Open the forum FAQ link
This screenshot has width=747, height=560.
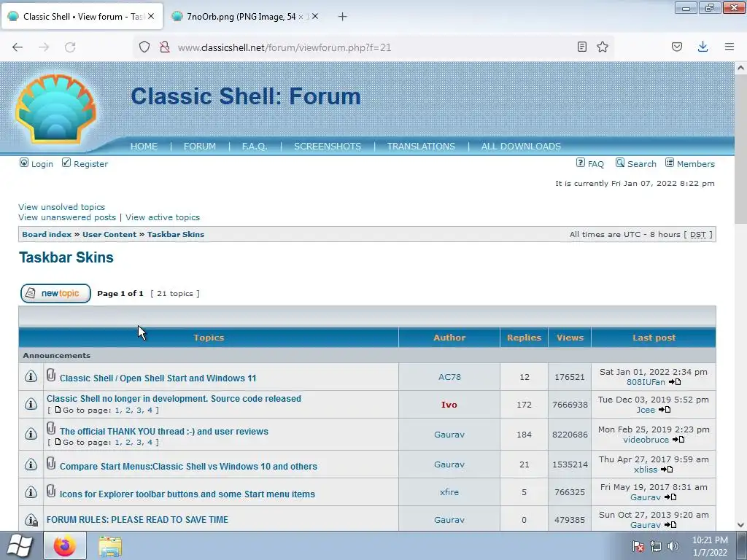(x=595, y=164)
